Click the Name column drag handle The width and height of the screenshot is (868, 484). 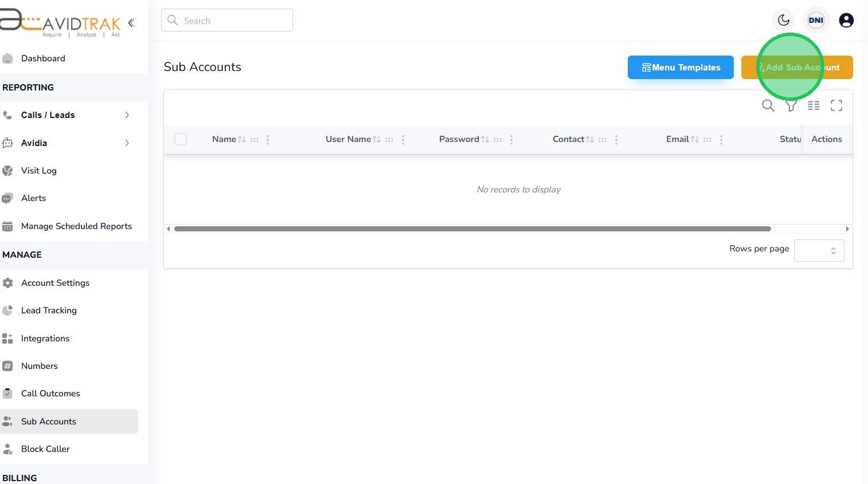[x=255, y=140]
